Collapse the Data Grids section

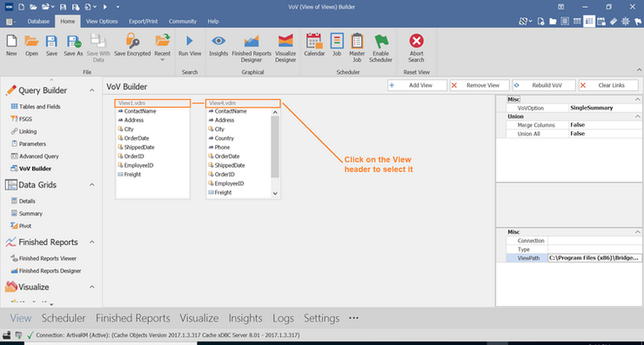pyautogui.click(x=92, y=185)
